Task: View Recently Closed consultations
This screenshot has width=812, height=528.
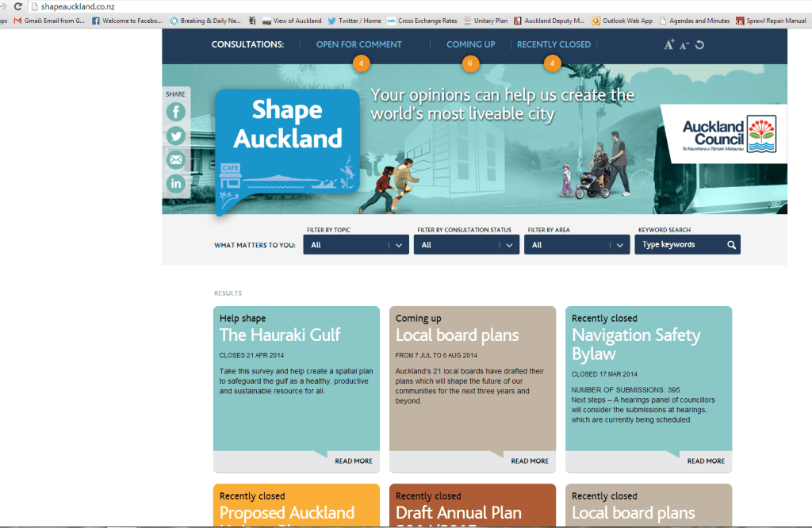Action: click(553, 44)
